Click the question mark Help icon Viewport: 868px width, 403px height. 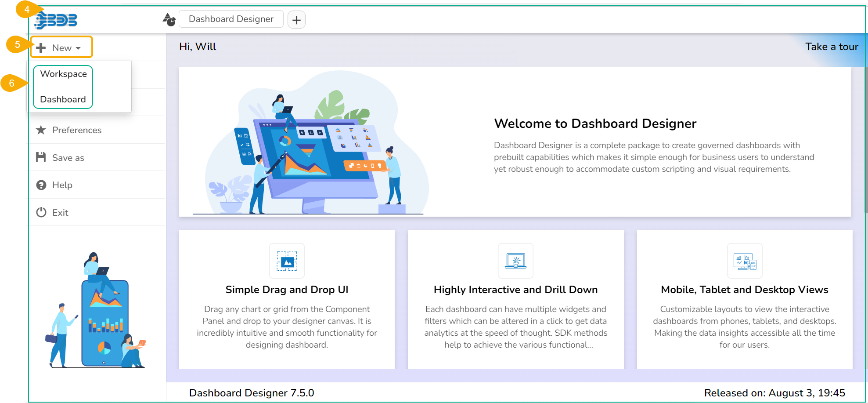(x=41, y=185)
